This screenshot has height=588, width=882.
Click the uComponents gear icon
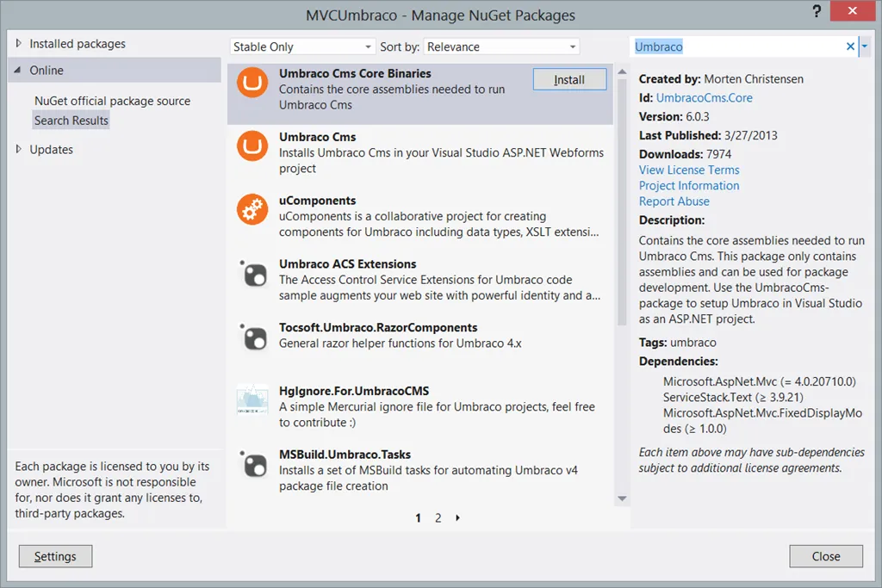(x=252, y=210)
